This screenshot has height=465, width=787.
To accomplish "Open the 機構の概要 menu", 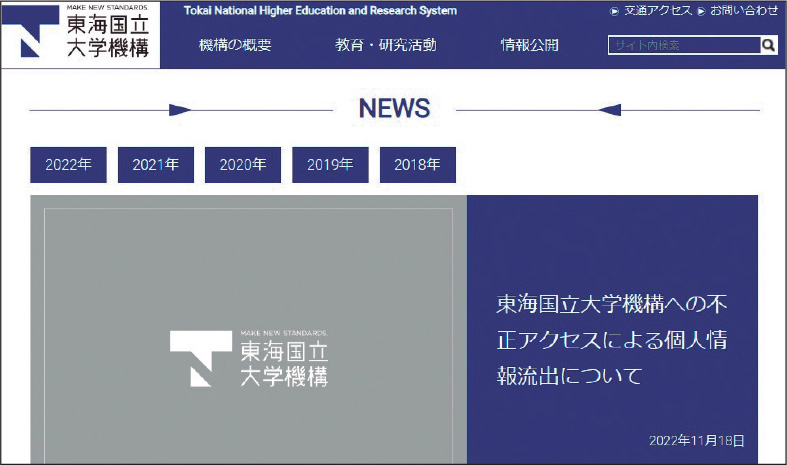I will (x=235, y=45).
